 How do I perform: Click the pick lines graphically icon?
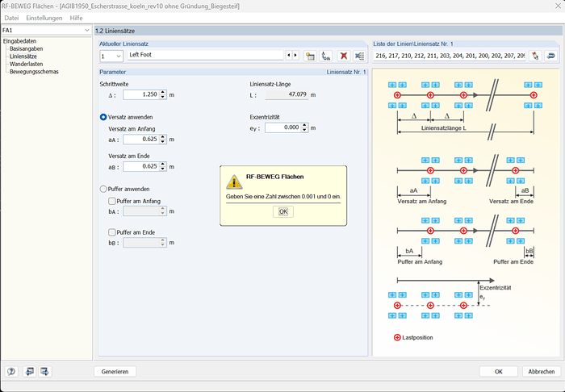(x=535, y=56)
